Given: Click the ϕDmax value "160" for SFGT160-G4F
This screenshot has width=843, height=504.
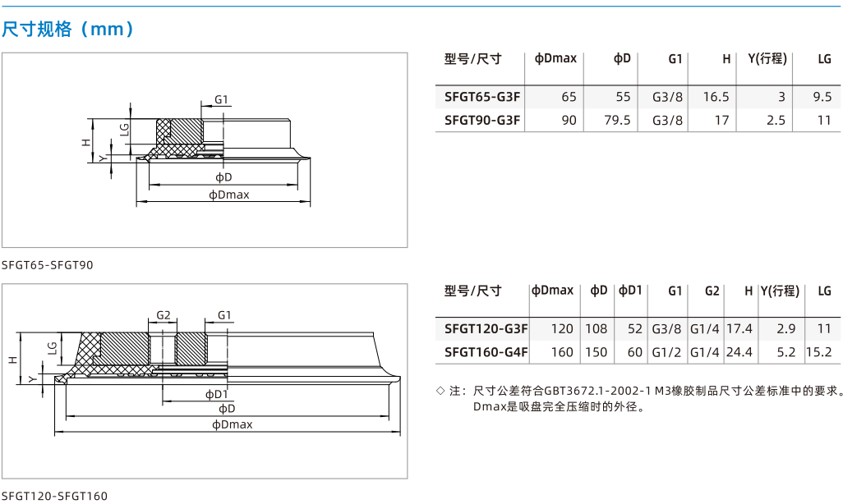Looking at the screenshot, I should click(x=562, y=352).
